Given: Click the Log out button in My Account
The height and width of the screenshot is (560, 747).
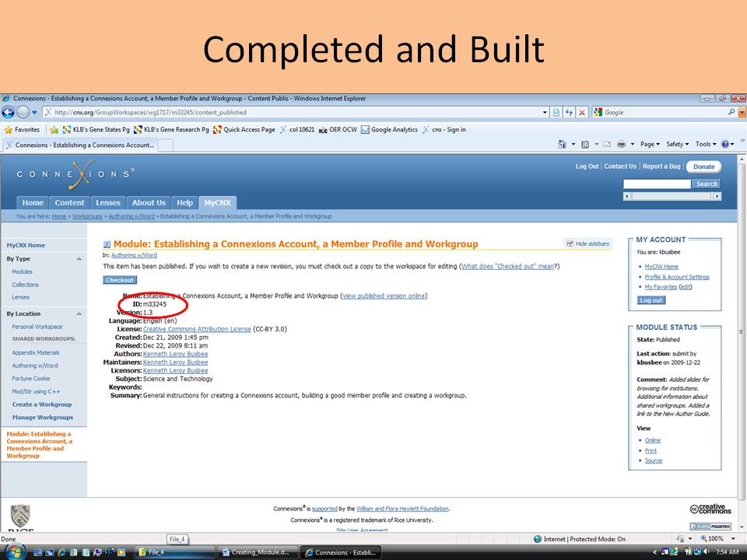Looking at the screenshot, I should point(651,300).
